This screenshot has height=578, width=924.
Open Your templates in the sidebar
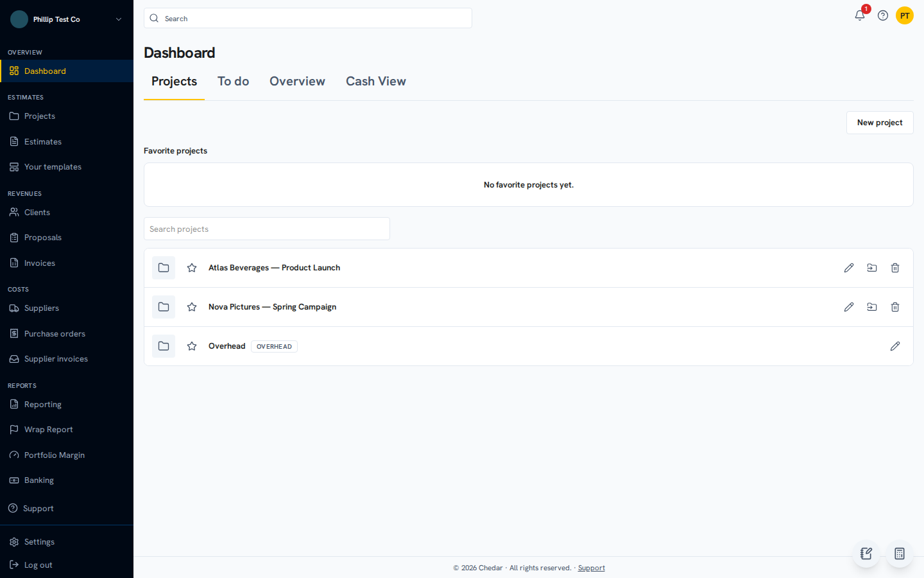[x=67, y=167]
